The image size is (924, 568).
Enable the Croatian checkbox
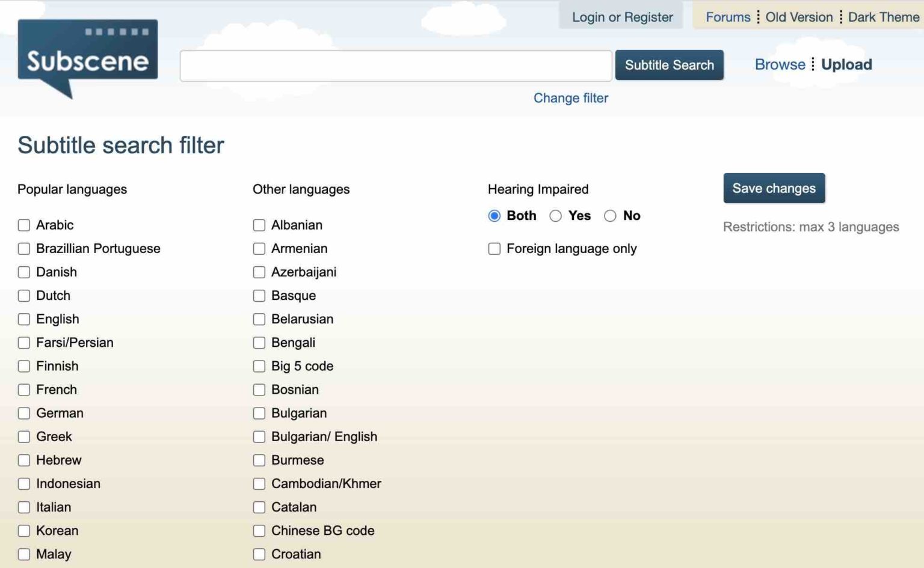pyautogui.click(x=259, y=554)
